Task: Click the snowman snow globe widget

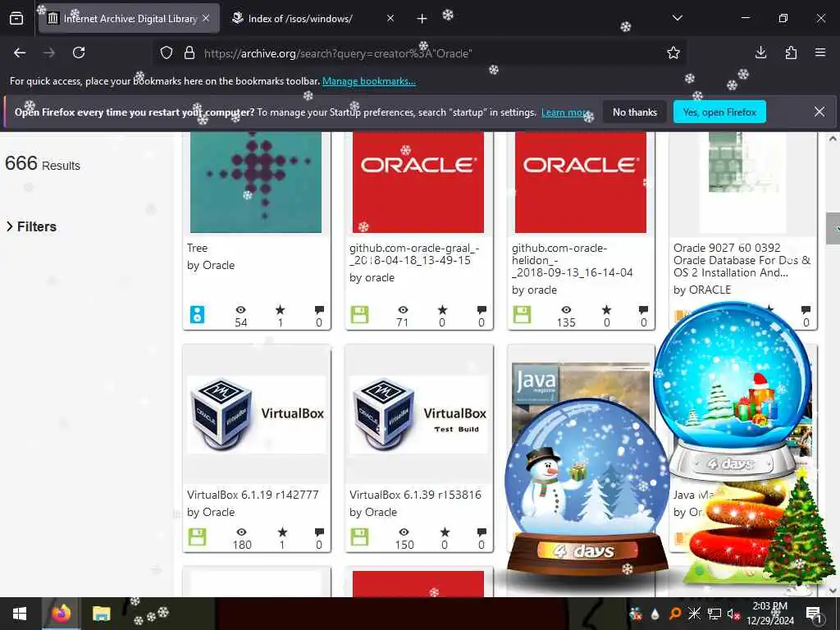Action: click(587, 487)
